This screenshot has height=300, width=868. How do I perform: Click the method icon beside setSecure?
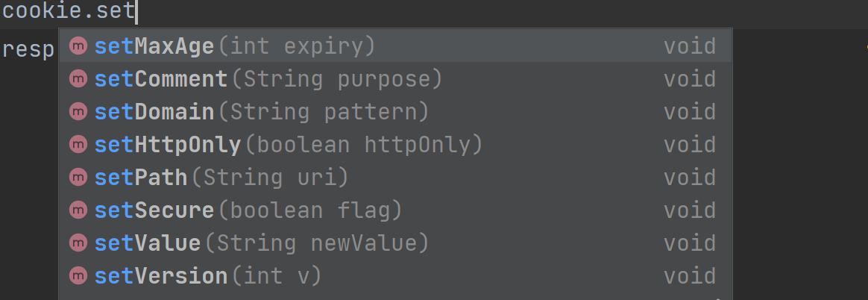click(78, 210)
